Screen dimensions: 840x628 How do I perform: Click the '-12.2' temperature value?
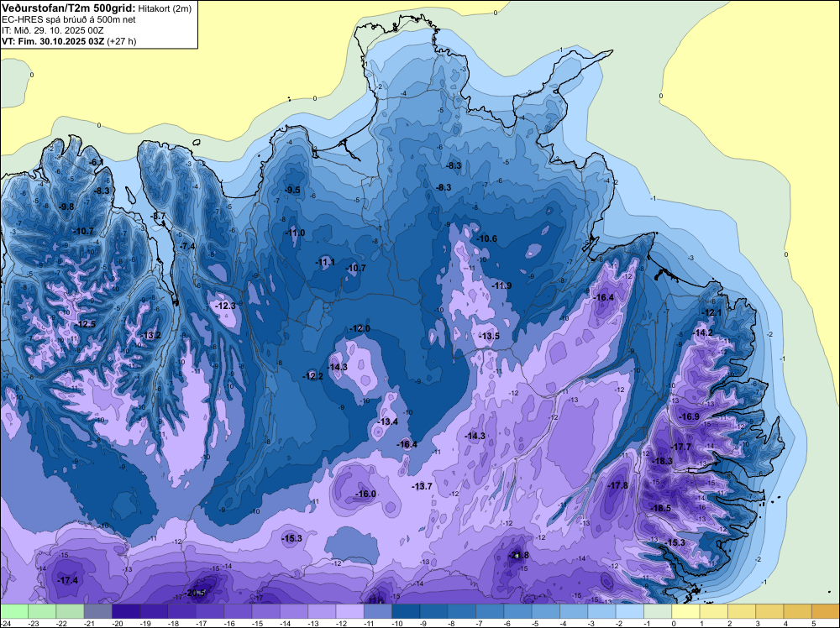coord(312,376)
